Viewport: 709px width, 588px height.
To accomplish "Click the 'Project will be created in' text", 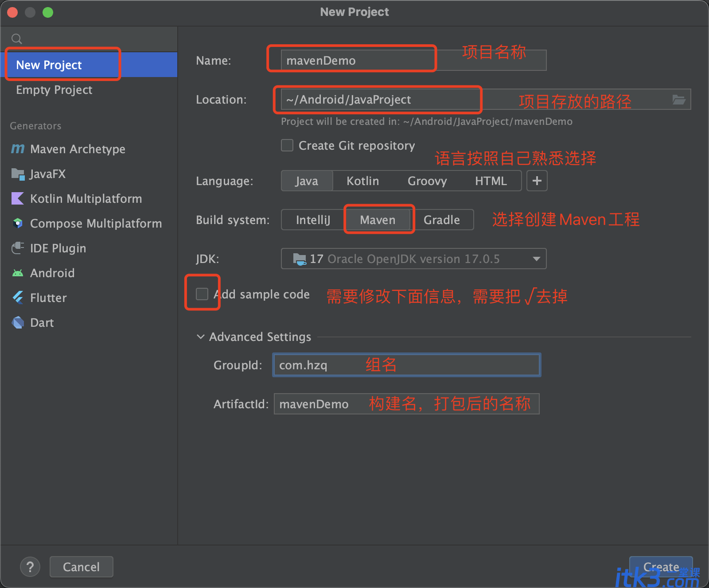I will 427,121.
